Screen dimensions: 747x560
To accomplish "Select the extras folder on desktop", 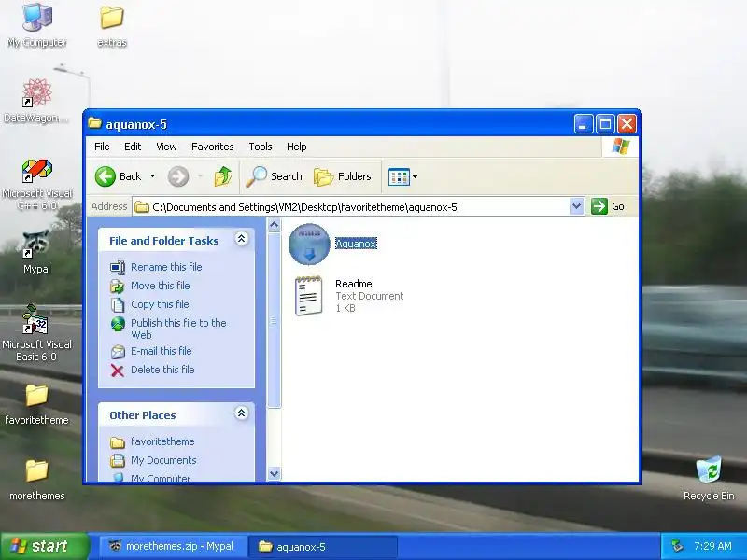I will pyautogui.click(x=112, y=25).
